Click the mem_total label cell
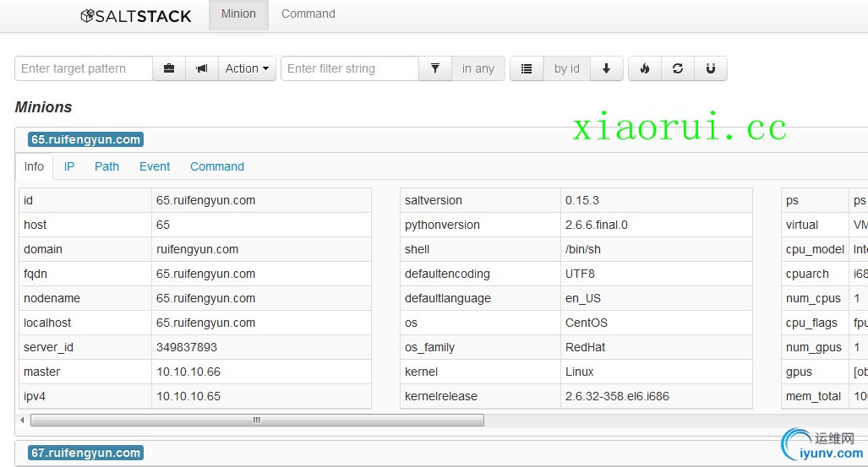868x467 pixels. (815, 396)
